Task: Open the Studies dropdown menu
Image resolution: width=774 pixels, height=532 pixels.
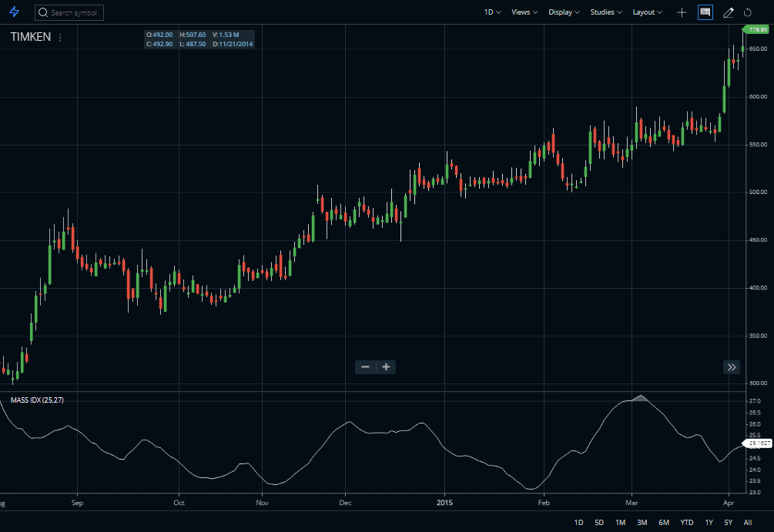Action: pyautogui.click(x=605, y=12)
